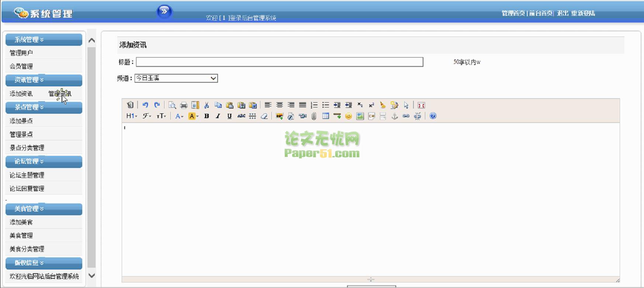Click the Paste clipboard icon
Screen dimensions: 644x288
click(x=229, y=105)
